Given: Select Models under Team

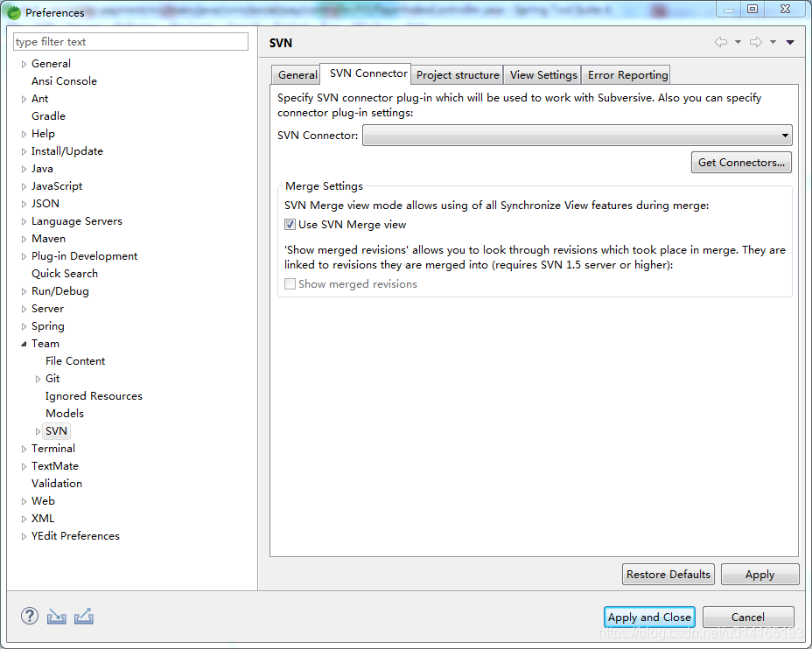Looking at the screenshot, I should (x=65, y=414).
